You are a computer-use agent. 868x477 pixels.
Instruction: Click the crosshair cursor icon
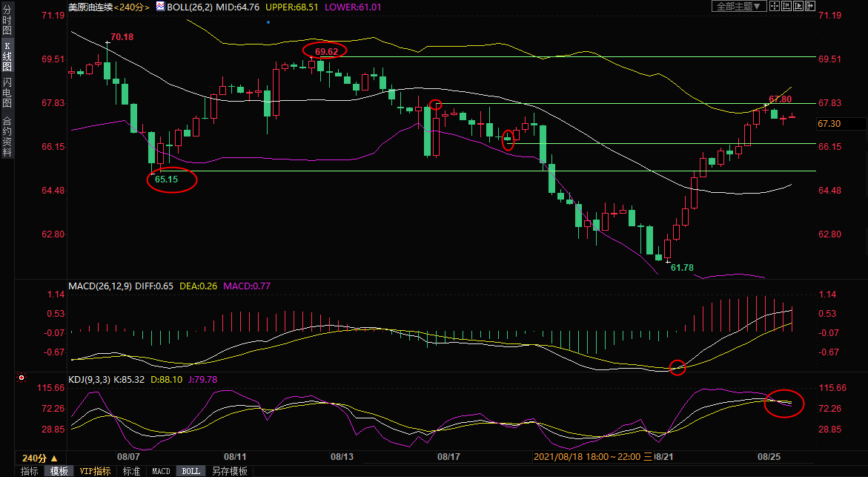point(774,6)
